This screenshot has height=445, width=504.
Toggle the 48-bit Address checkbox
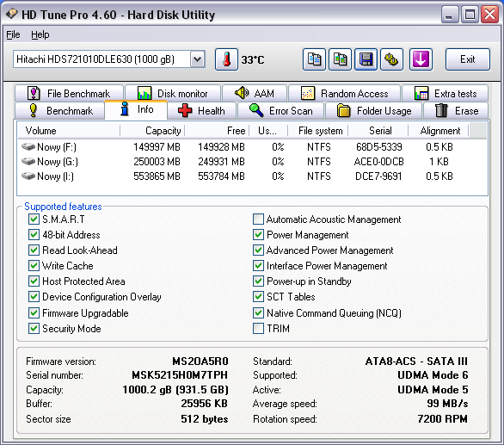tap(34, 235)
